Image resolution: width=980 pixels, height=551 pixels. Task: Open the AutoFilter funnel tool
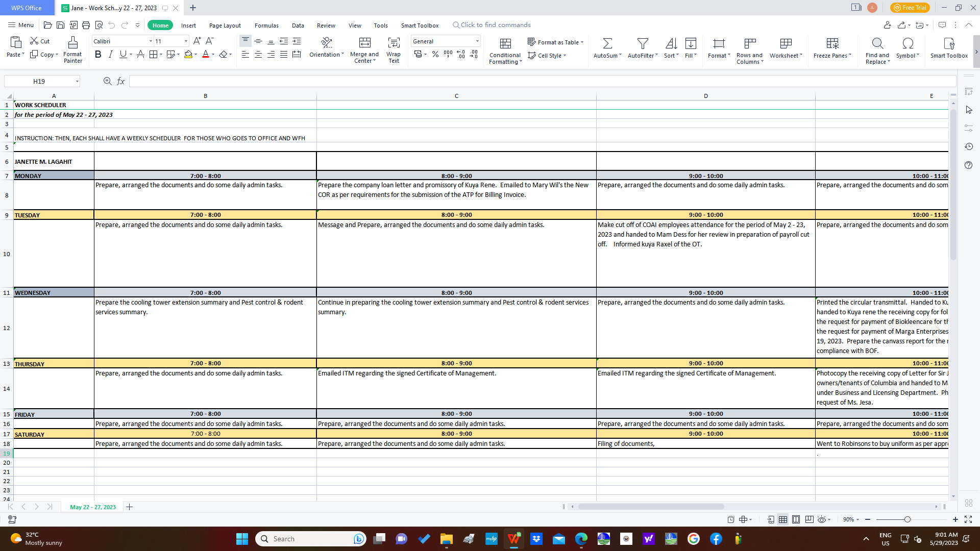click(x=643, y=43)
